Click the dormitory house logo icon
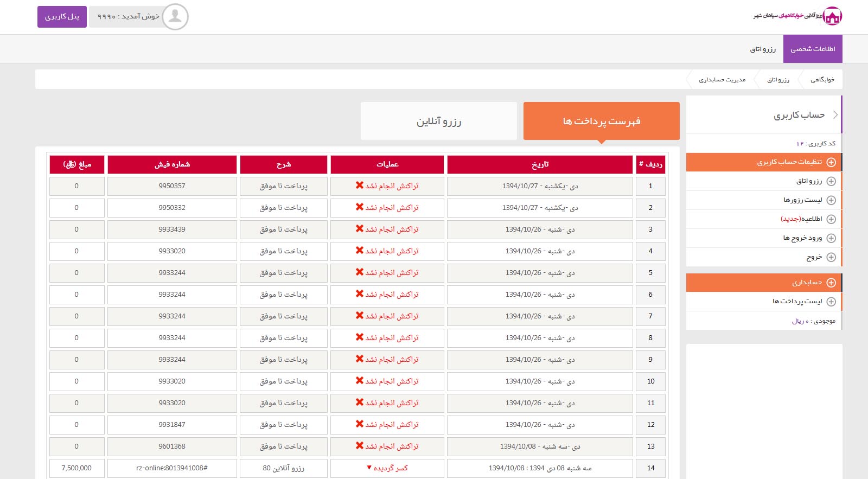Screen dimensions: 868x479 pos(832,16)
